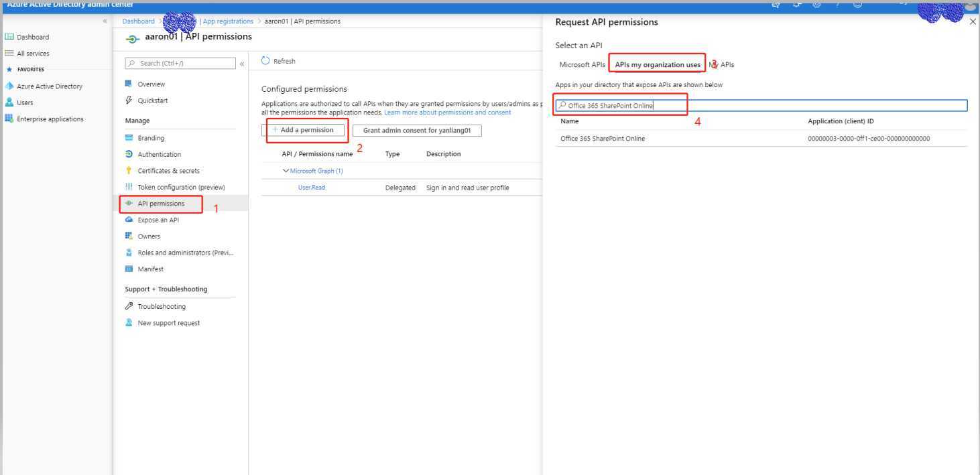Switch to the My APIs tab
Viewport: 980px width, 475px height.
[x=721, y=65]
